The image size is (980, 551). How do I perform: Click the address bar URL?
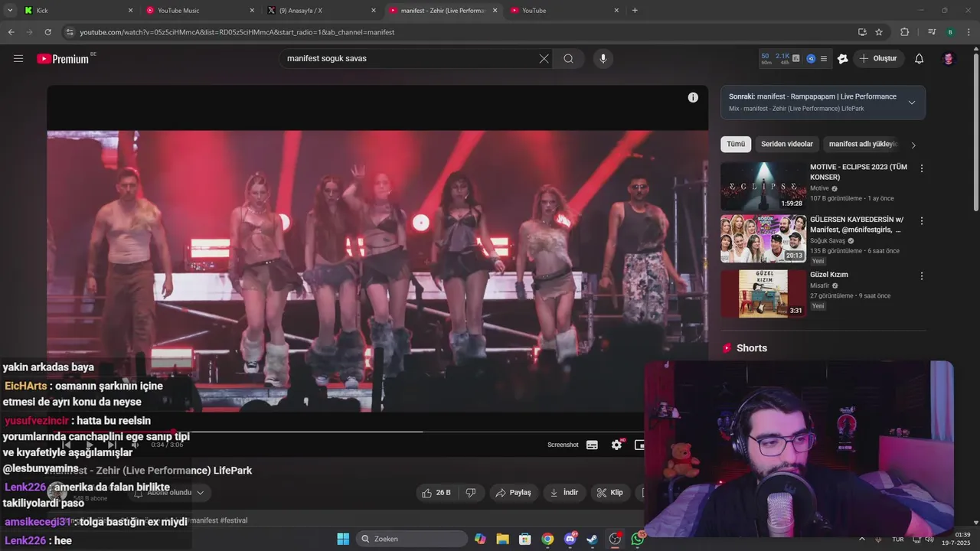(x=237, y=32)
